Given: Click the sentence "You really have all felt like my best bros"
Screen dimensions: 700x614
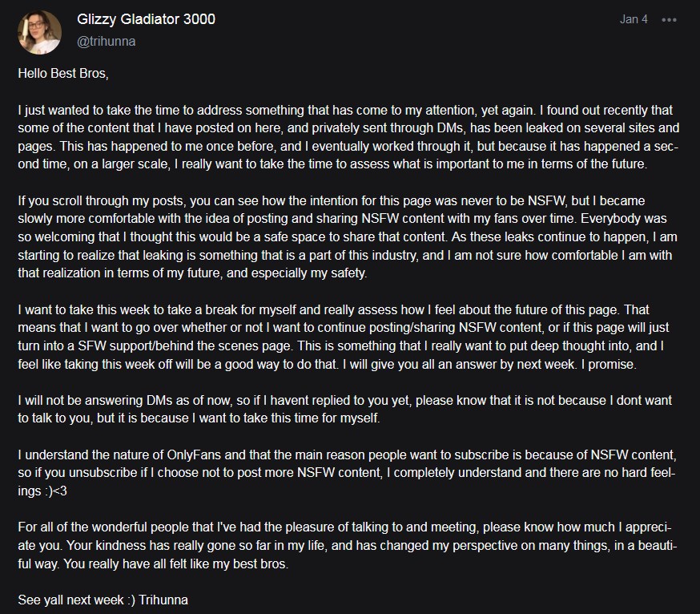Looking at the screenshot, I should (x=175, y=564).
